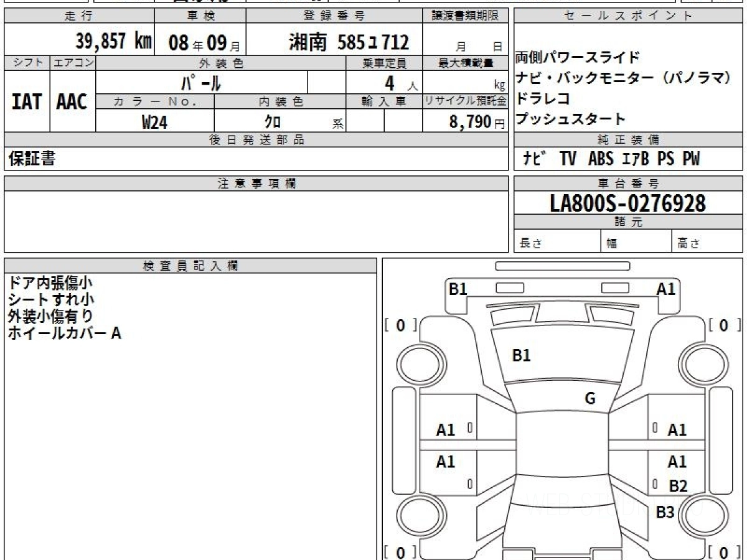The height and width of the screenshot is (560, 747).
Task: Click the 内装色 header
Action: [280, 101]
